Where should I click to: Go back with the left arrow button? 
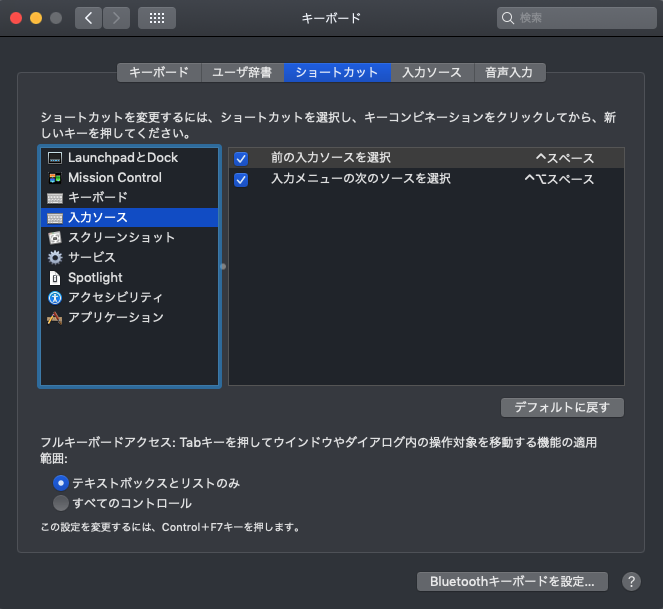pos(88,18)
